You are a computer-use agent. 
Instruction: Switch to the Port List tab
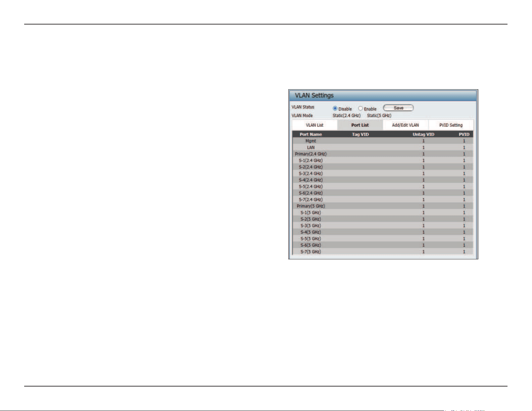pyautogui.click(x=360, y=125)
